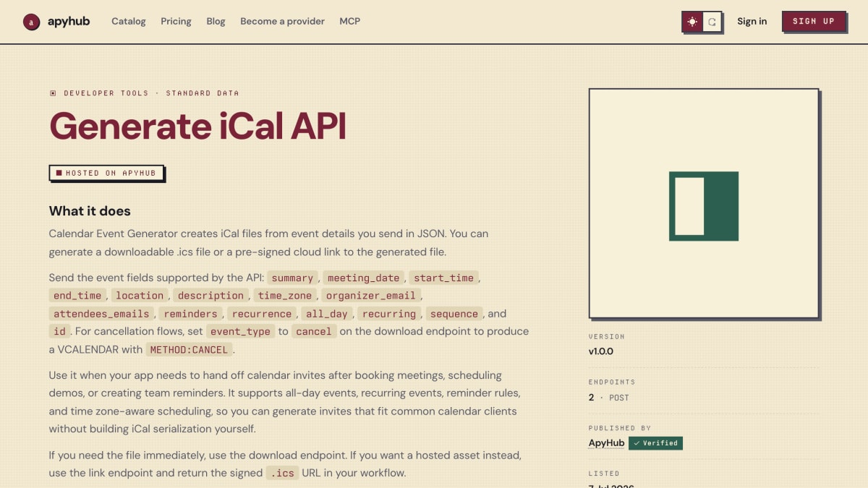Click the event_type code chip
Screen dimensions: 868x488
click(x=241, y=331)
